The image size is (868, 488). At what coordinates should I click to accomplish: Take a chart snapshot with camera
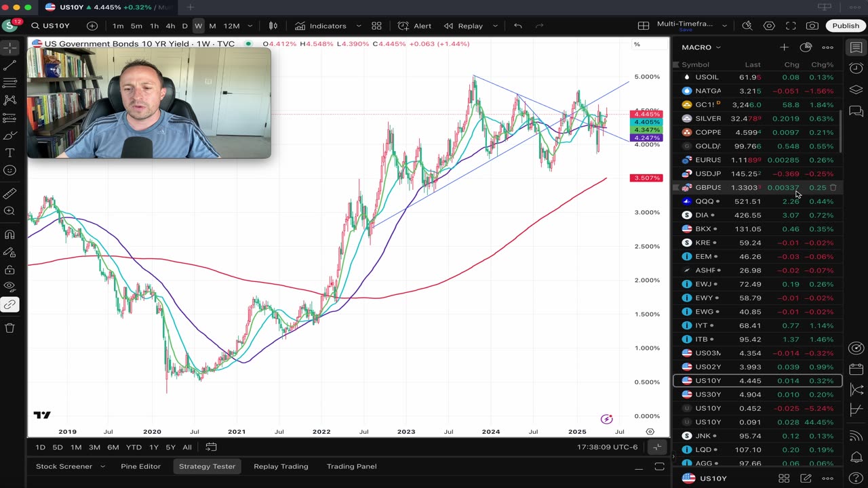pyautogui.click(x=812, y=26)
